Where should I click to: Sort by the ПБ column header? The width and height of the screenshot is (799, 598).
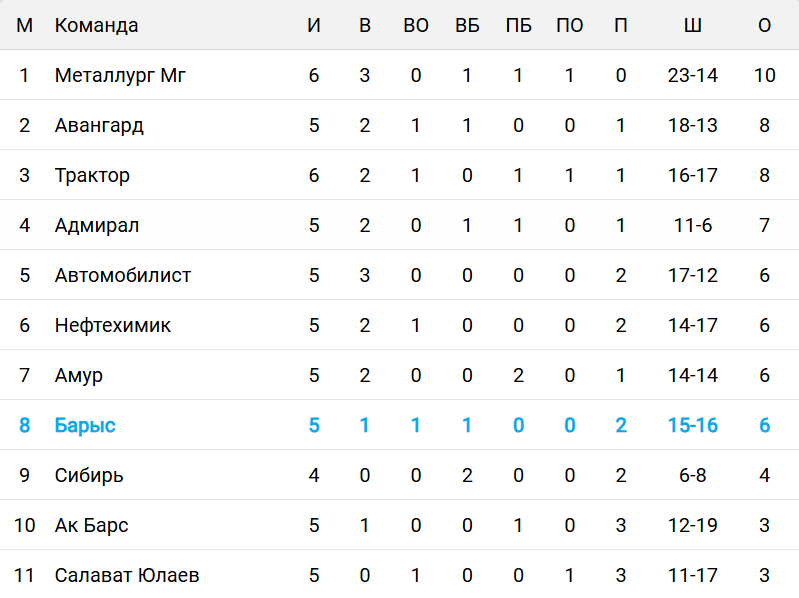[518, 25]
